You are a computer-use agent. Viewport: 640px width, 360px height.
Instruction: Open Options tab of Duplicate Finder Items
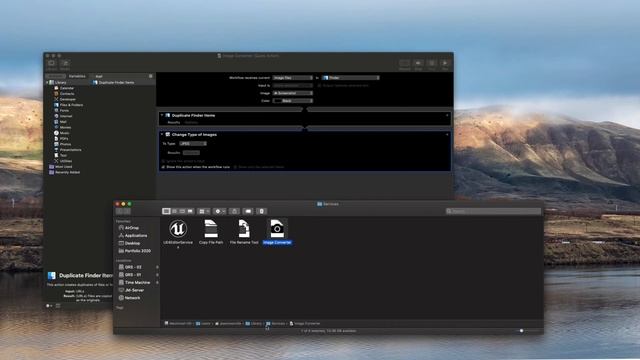point(191,122)
